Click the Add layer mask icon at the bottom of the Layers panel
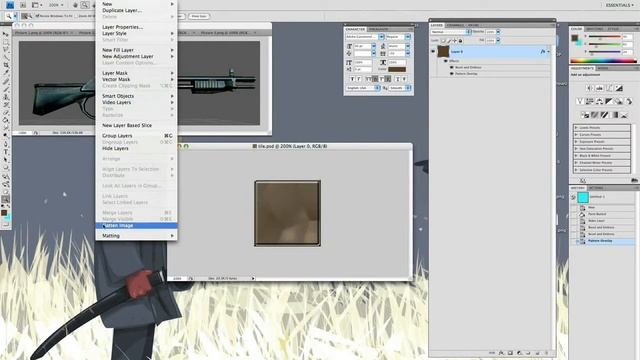 [510, 353]
